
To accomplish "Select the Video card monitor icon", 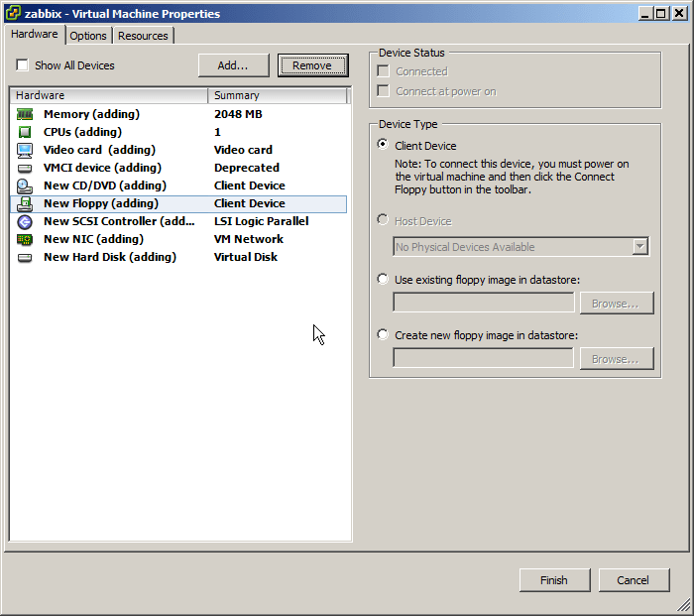I will [x=25, y=150].
